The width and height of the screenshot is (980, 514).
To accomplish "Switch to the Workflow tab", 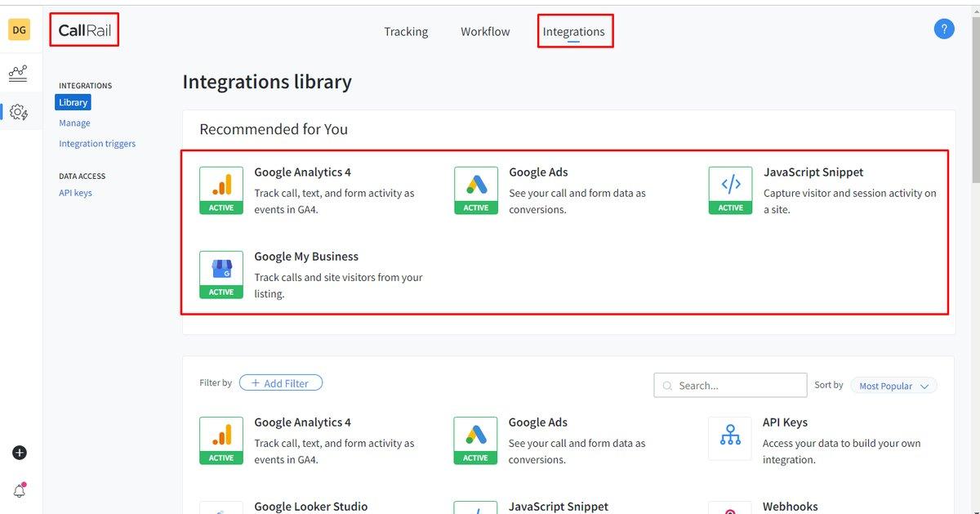I will click(x=485, y=32).
